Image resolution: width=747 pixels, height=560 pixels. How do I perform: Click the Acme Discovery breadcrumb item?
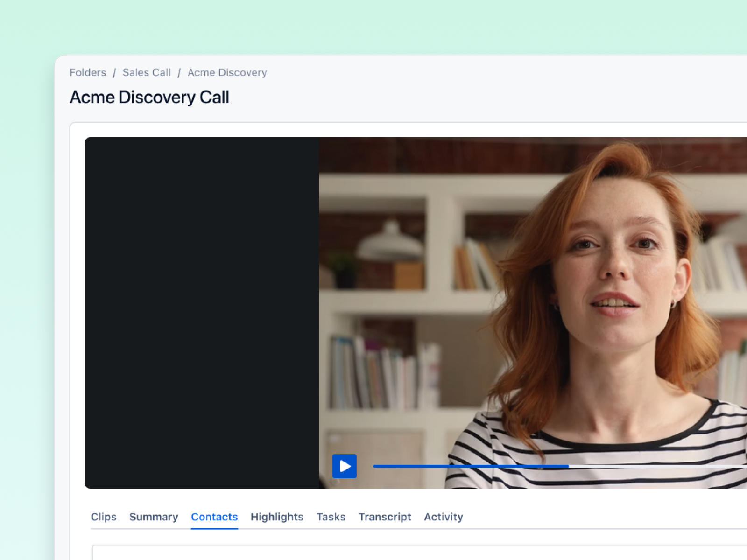[x=227, y=73]
